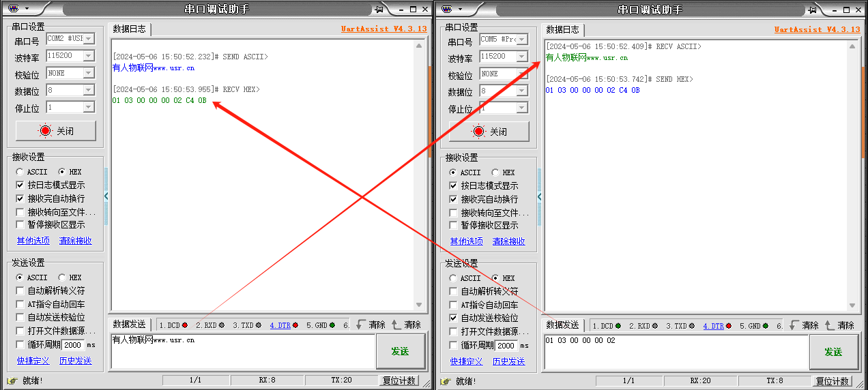Click the hand status icon in left window's status bar

pyautogui.click(x=12, y=380)
